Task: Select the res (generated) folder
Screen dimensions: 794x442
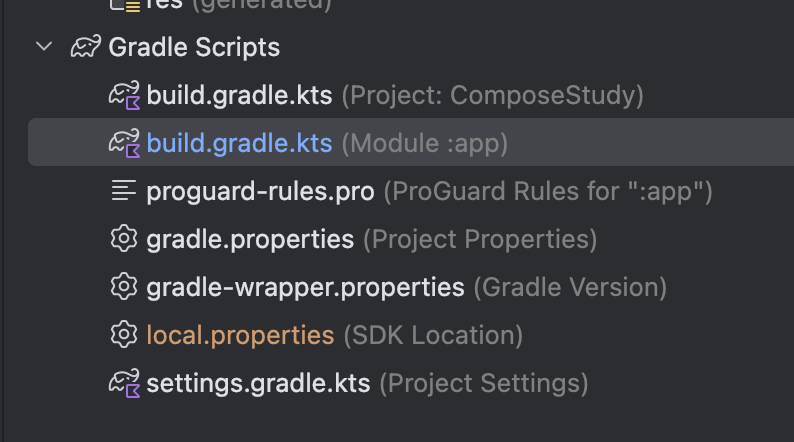Action: tap(167, 5)
